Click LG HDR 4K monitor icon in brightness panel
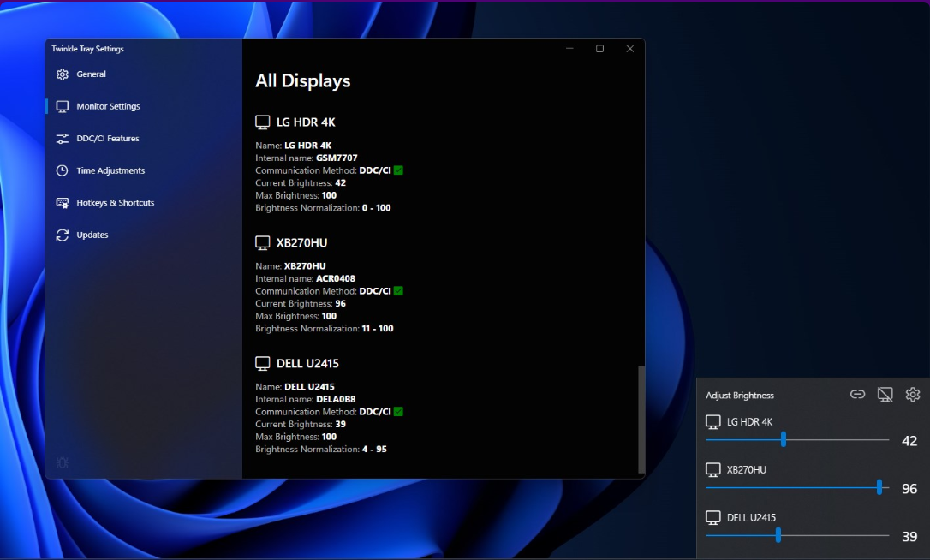Screen dimensions: 930x560 (x=713, y=422)
